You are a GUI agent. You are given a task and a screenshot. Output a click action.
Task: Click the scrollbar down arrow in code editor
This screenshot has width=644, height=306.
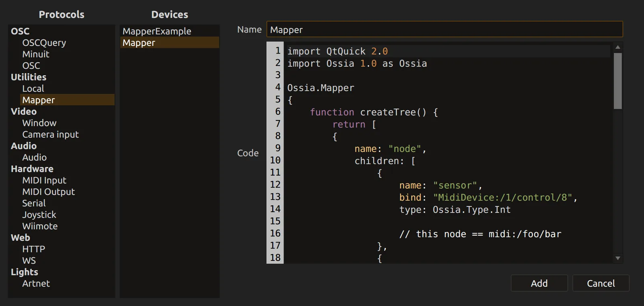pos(618,258)
